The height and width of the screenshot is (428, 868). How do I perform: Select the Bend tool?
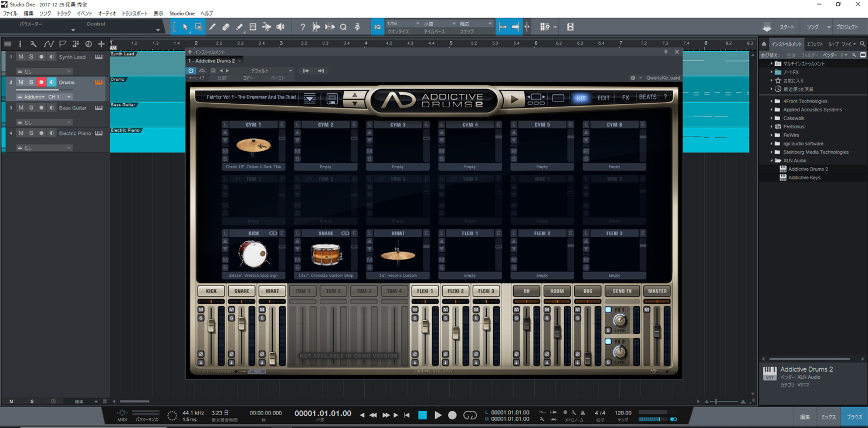coord(267,27)
